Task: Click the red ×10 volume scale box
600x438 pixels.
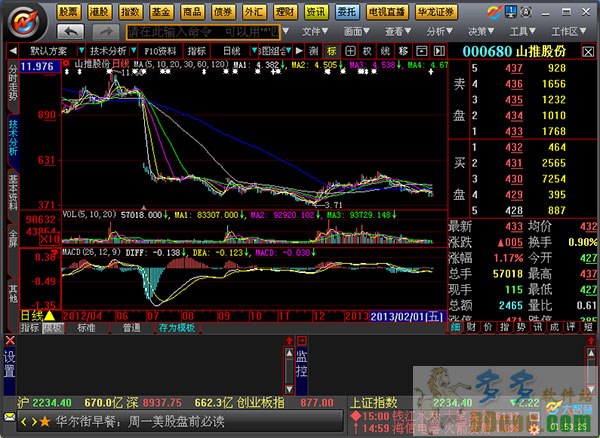Action: coord(50,239)
